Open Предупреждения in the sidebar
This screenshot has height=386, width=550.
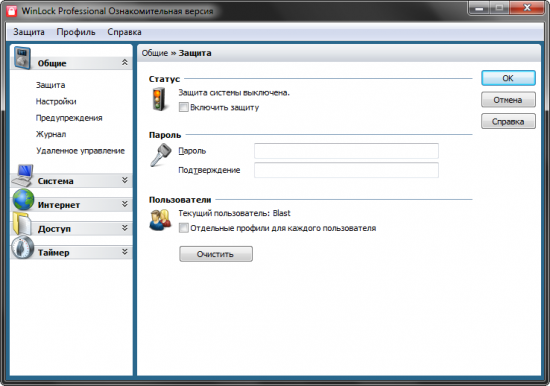pos(69,118)
